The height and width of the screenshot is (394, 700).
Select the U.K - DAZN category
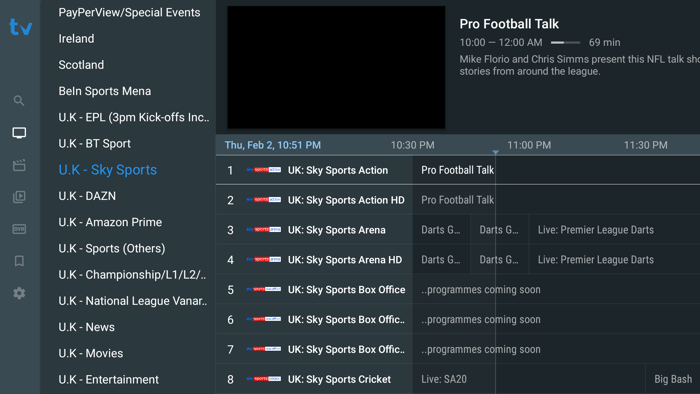pyautogui.click(x=87, y=196)
